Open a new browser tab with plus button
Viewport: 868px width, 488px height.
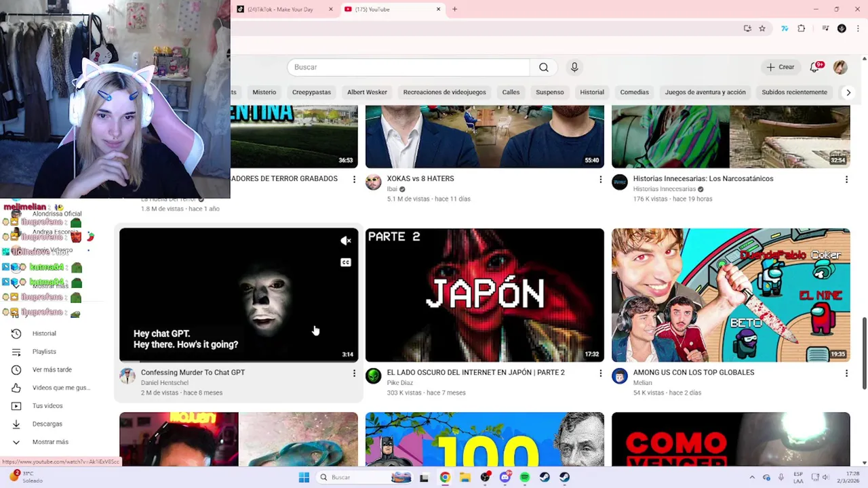tap(454, 9)
